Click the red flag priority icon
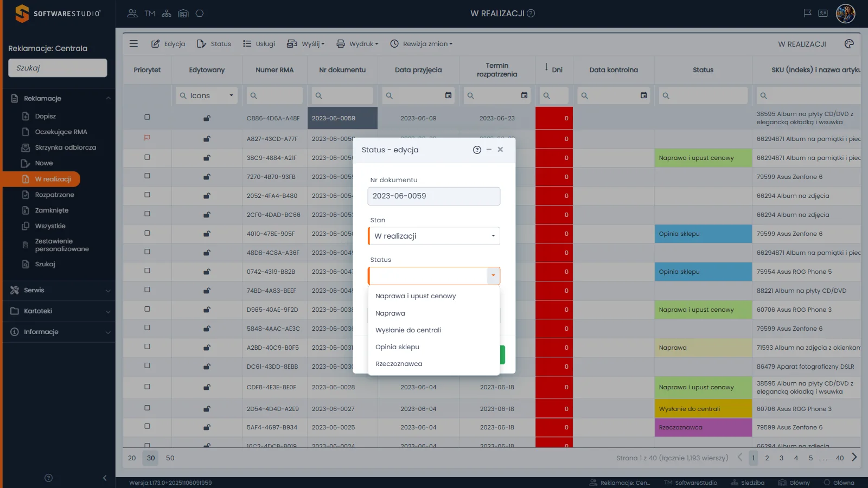 (147, 138)
